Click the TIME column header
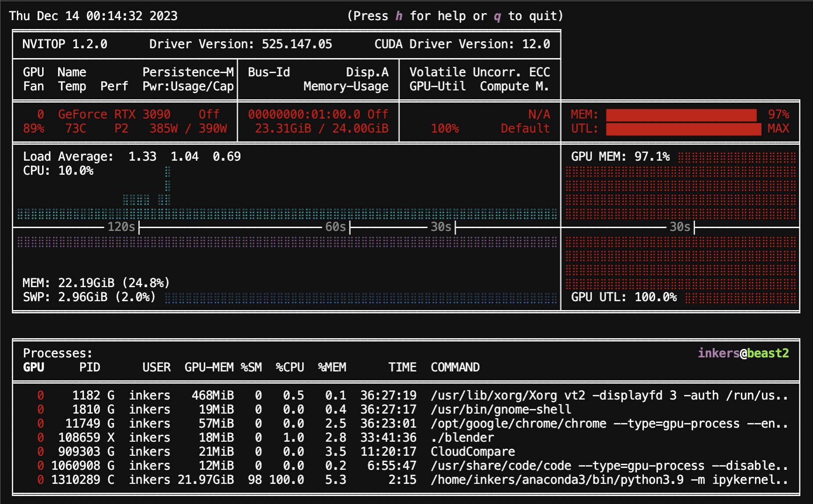This screenshot has height=504, width=813. tap(402, 367)
